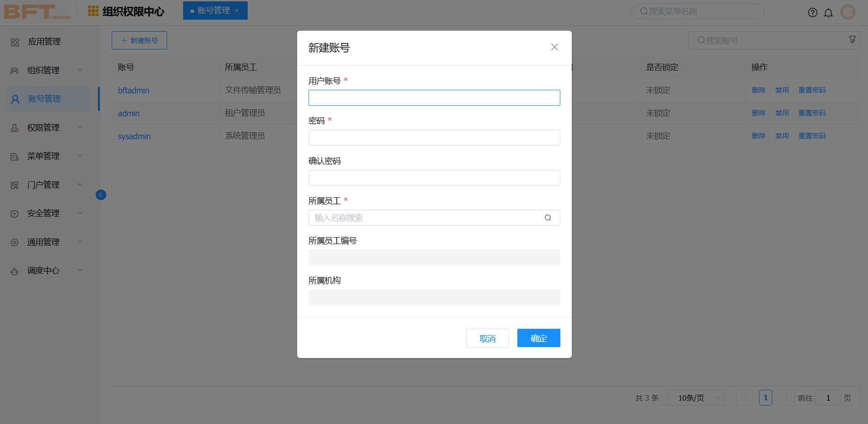Click the search icon inside 所属员工 field
This screenshot has height=424, width=868.
point(548,217)
